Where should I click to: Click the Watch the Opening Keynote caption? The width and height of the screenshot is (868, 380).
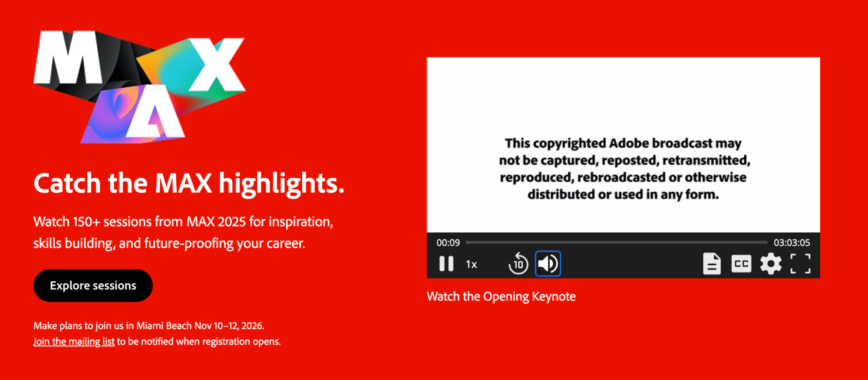coord(501,296)
